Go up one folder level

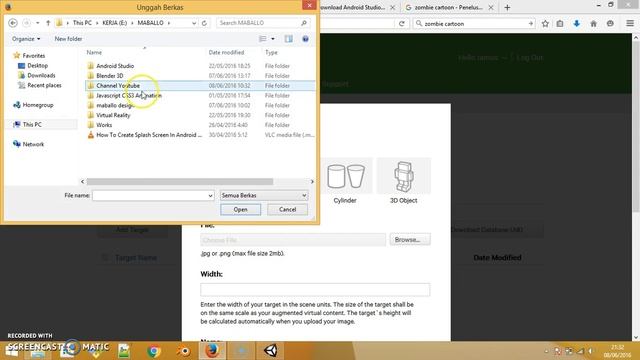tap(48, 23)
